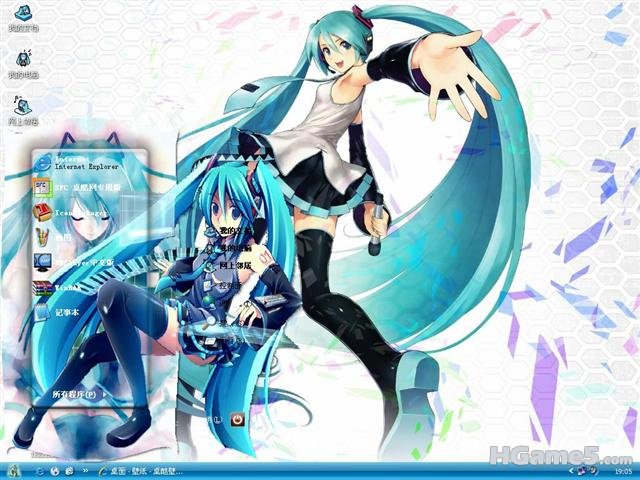Image resolution: width=640 pixels, height=480 pixels.
Task: Click the pink tray icon next to the chevron
Action: 582,471
